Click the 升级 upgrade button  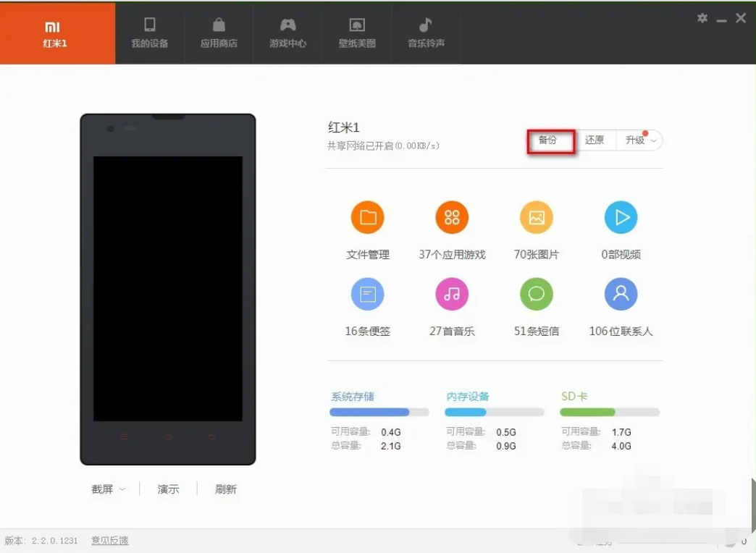click(x=634, y=140)
